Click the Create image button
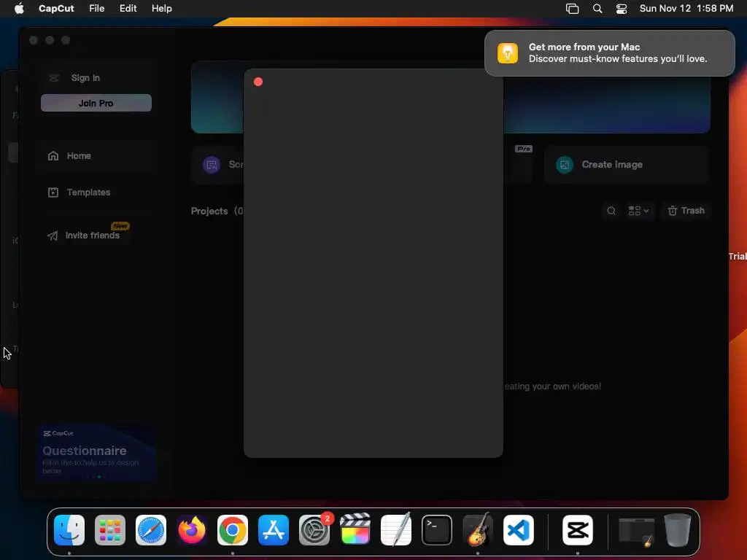Image resolution: width=747 pixels, height=560 pixels. click(x=627, y=165)
